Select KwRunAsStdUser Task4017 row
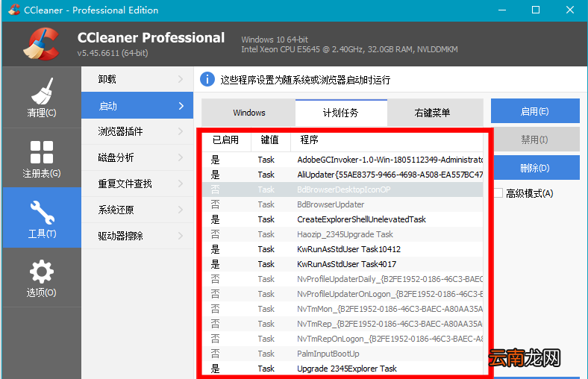588x379 pixels. pos(343,264)
